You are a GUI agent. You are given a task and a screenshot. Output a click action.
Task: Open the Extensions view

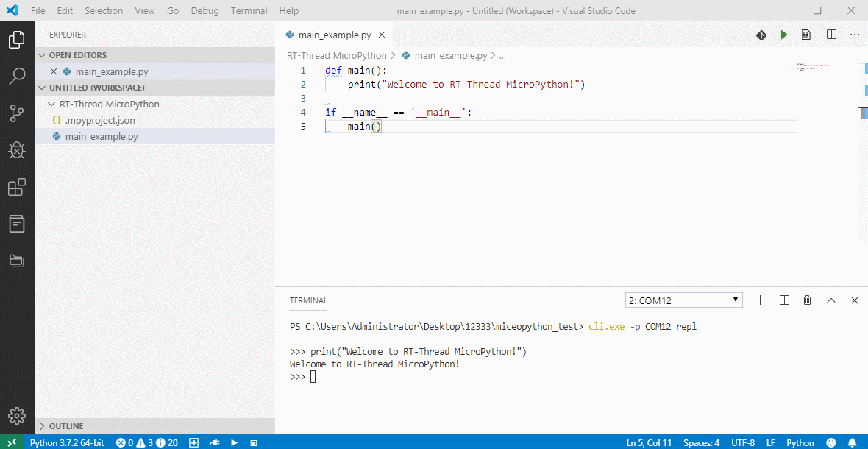pyautogui.click(x=16, y=187)
